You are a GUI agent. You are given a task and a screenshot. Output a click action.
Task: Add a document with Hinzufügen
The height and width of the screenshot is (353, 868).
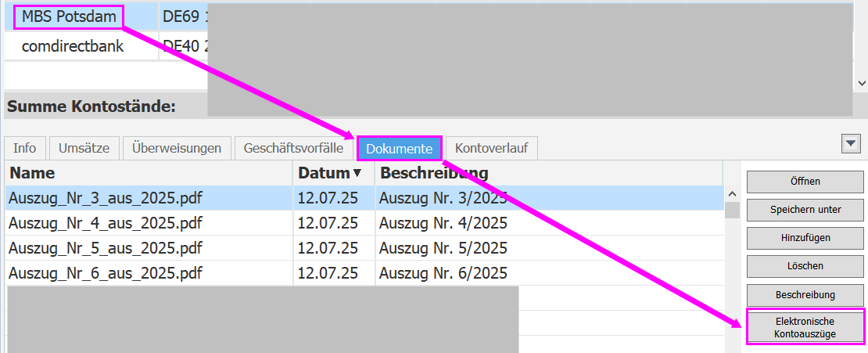click(x=805, y=238)
